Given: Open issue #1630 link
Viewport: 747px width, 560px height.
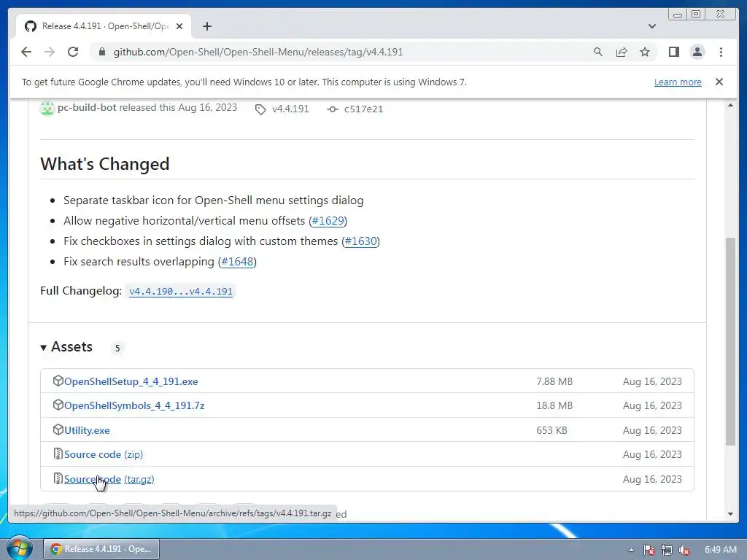Looking at the screenshot, I should (360, 241).
